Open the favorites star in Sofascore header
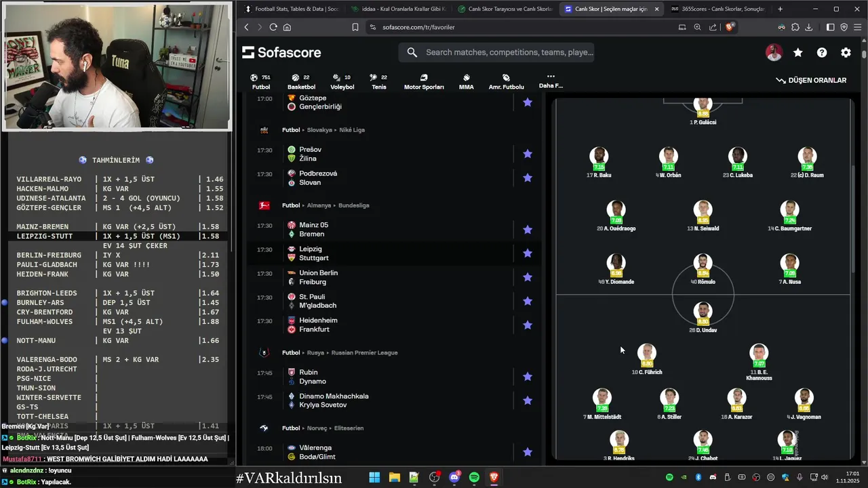The height and width of the screenshot is (488, 868). tap(798, 53)
